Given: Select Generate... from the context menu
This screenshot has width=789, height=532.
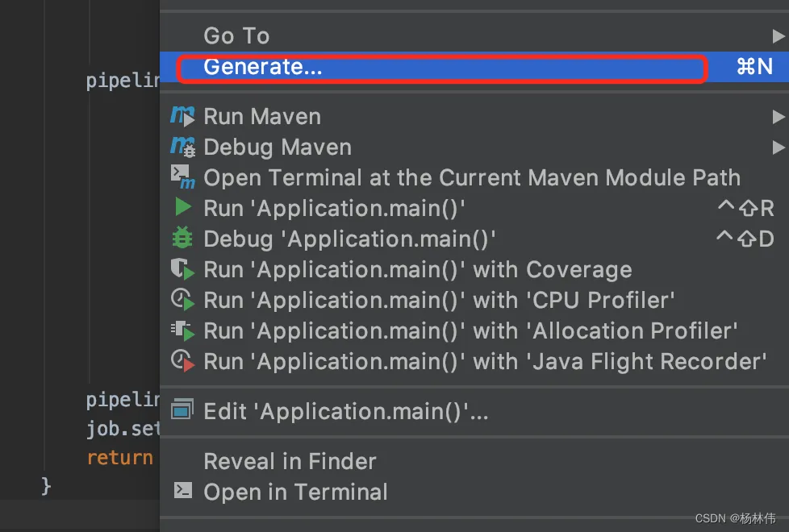Looking at the screenshot, I should click(263, 67).
